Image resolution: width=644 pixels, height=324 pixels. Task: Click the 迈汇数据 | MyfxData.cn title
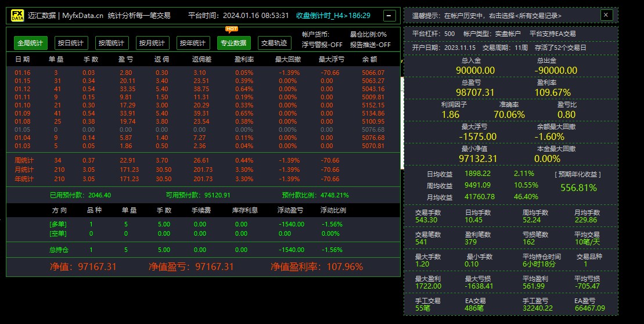click(66, 16)
